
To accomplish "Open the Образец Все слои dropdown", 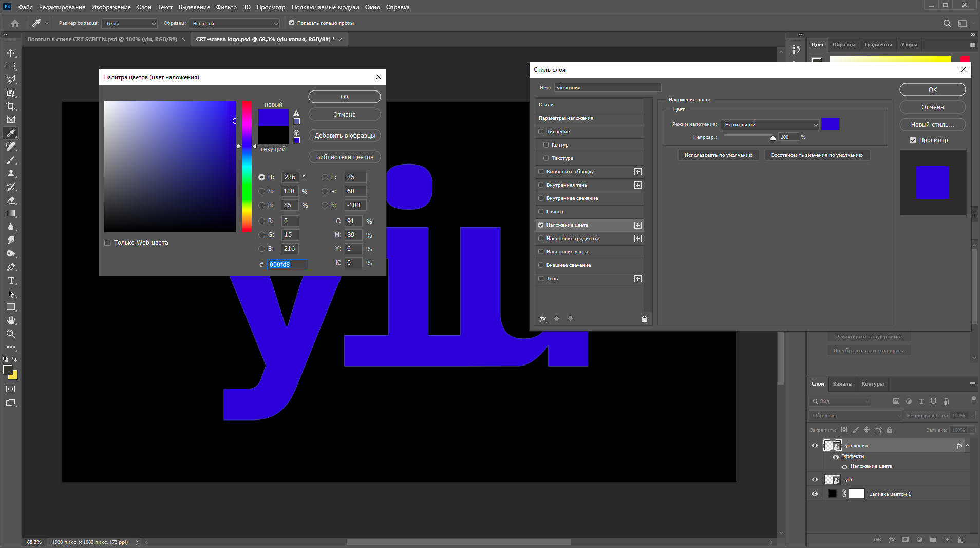I will click(234, 24).
